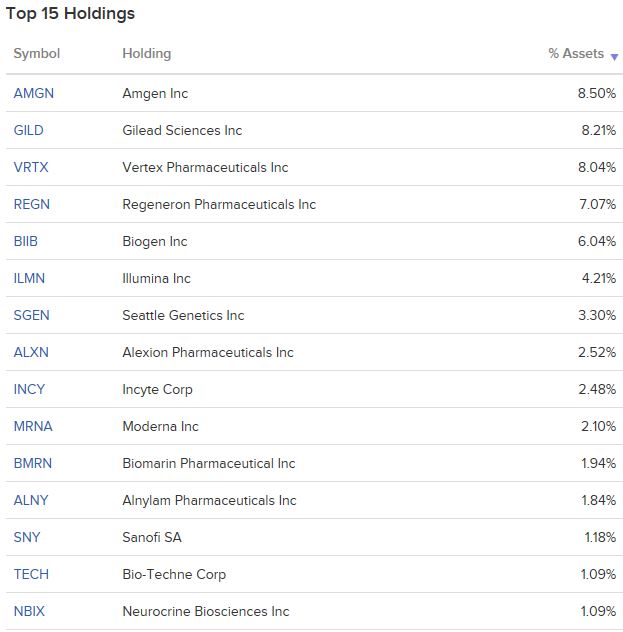Click the INCY ticker link
The image size is (623, 632).
(x=30, y=389)
